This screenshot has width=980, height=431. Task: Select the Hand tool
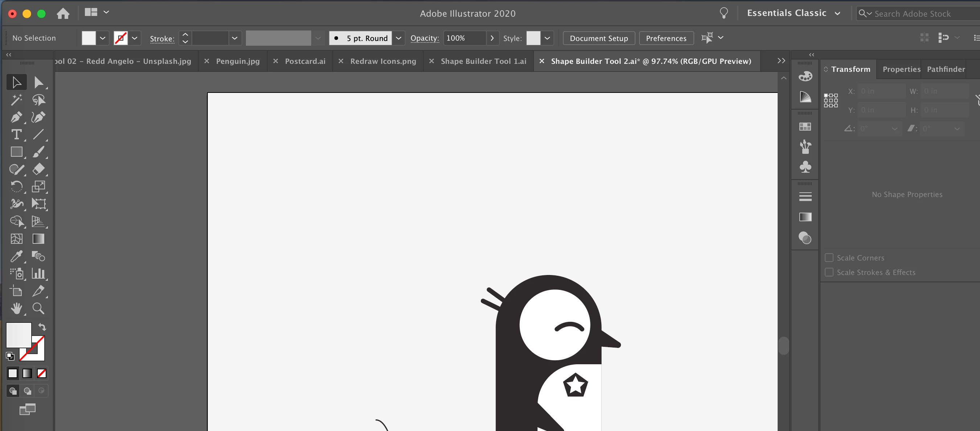point(16,308)
